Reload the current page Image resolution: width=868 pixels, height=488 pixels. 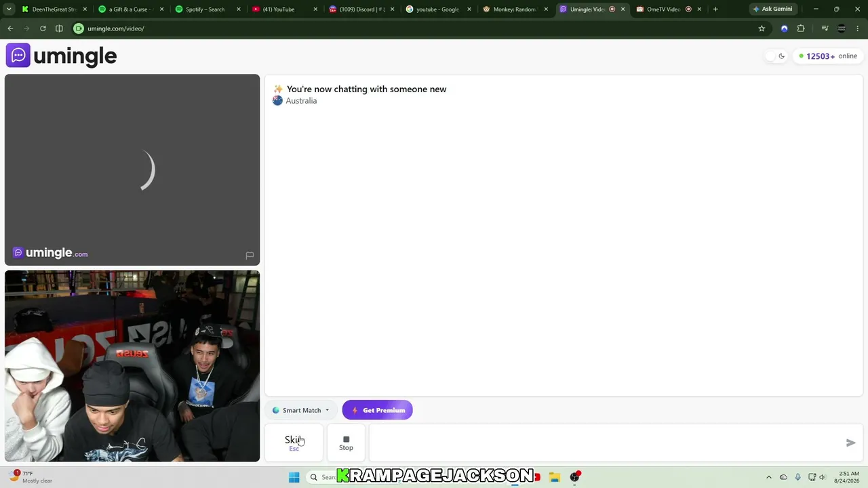click(43, 28)
